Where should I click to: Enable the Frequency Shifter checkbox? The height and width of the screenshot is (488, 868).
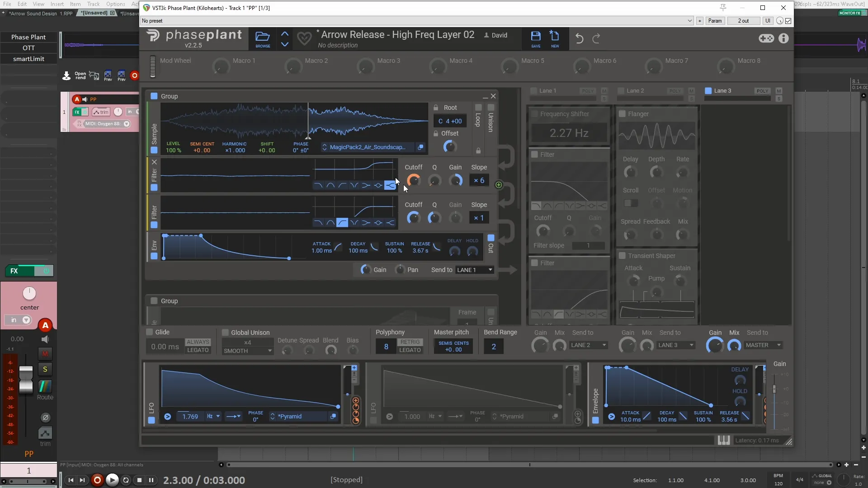point(534,113)
